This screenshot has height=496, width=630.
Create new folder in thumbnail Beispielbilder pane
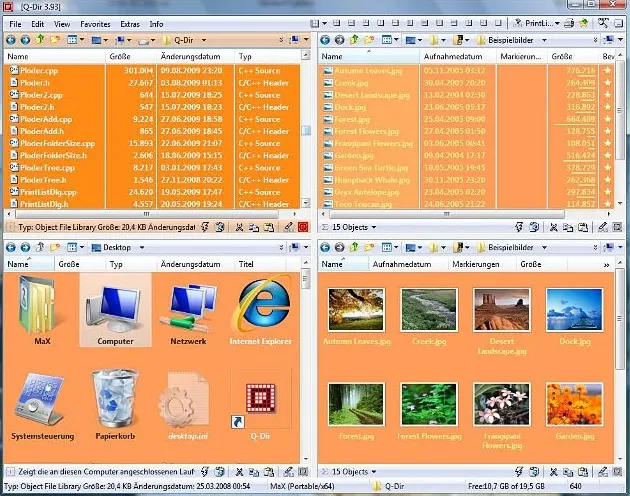tap(369, 247)
